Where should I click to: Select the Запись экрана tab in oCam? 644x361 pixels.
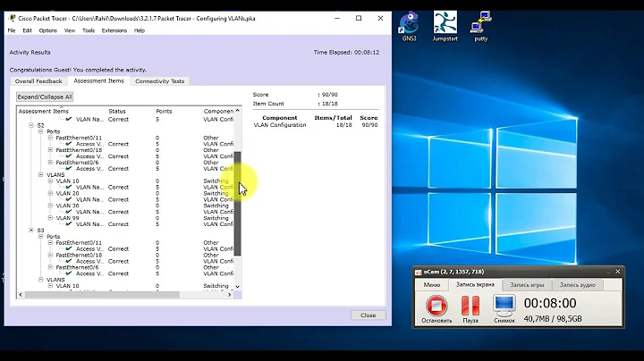475,284
